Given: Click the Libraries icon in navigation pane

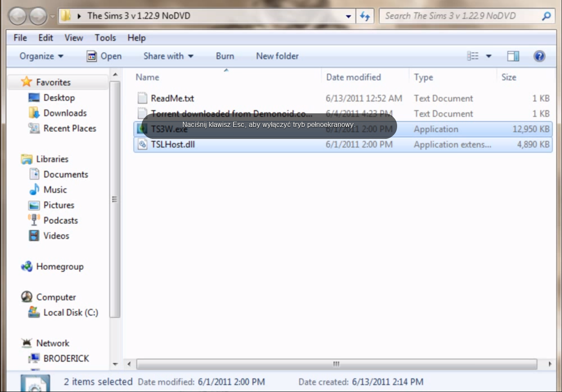Looking at the screenshot, I should click(26, 159).
